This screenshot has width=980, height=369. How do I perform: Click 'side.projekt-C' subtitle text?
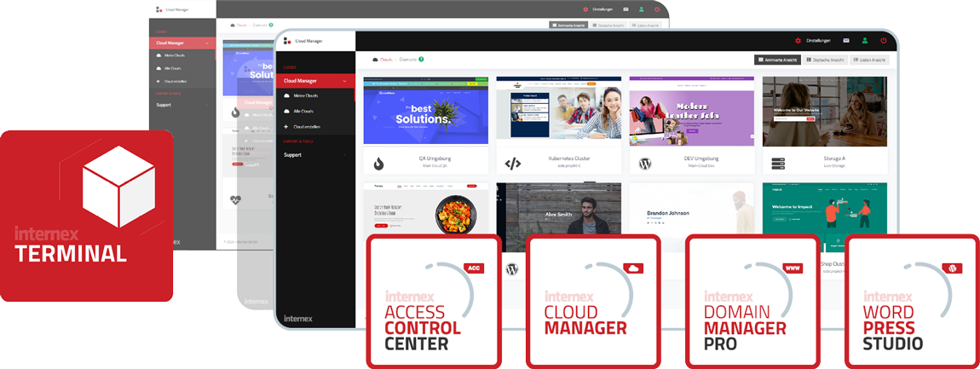tap(568, 166)
